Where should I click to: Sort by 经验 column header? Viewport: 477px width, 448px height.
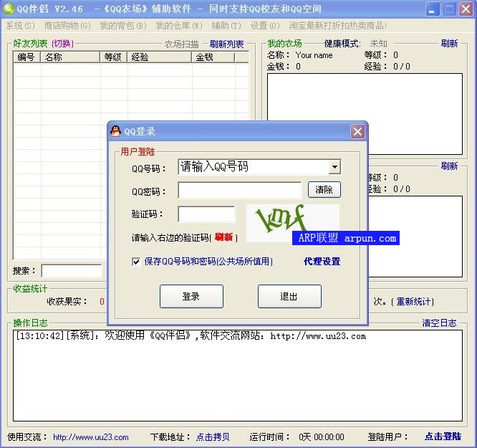pos(160,57)
